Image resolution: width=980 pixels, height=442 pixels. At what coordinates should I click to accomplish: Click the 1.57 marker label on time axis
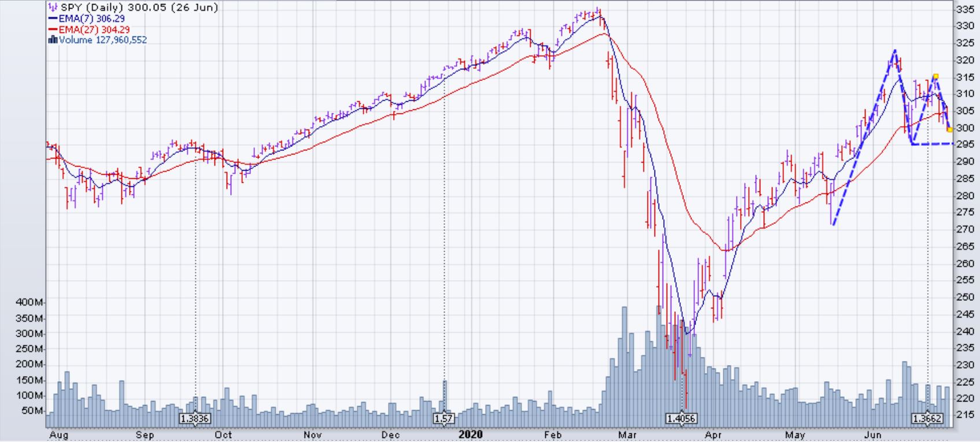tap(444, 418)
